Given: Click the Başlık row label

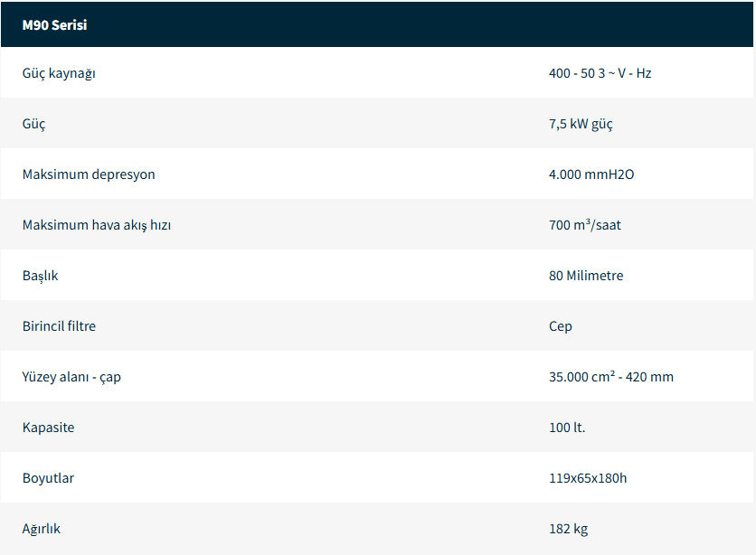Looking at the screenshot, I should pyautogui.click(x=40, y=276).
